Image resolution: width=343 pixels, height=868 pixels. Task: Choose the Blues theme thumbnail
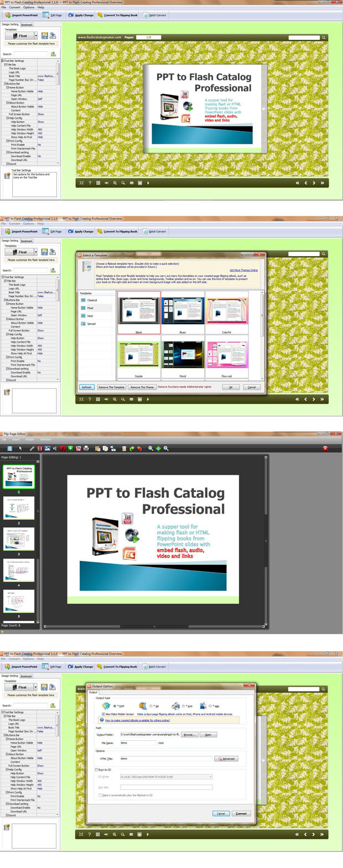pos(183,311)
